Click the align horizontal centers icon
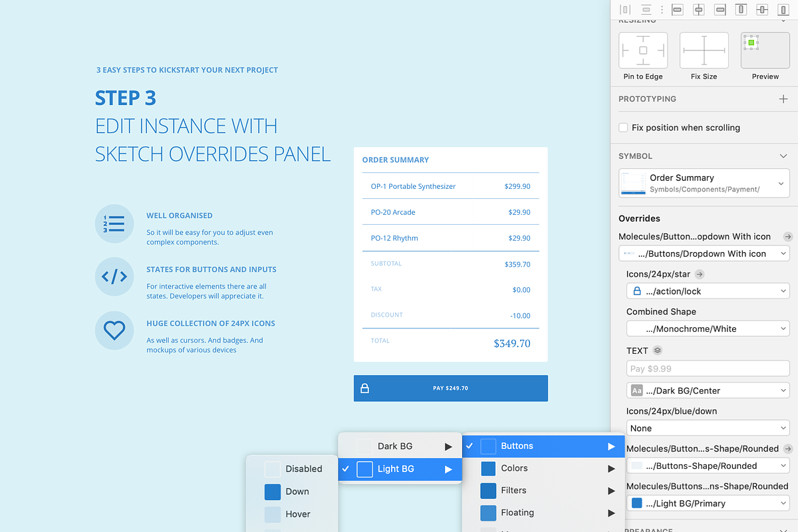The height and width of the screenshot is (532, 798). tap(698, 9)
